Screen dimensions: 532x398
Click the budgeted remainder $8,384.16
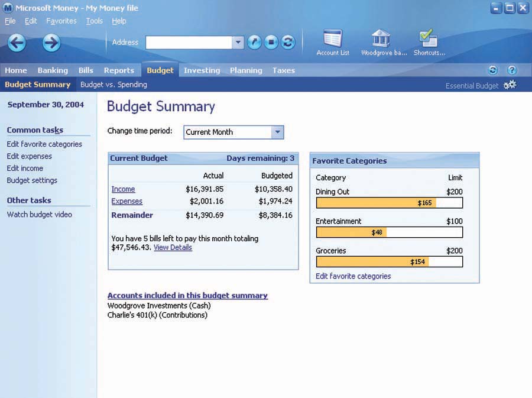click(275, 215)
